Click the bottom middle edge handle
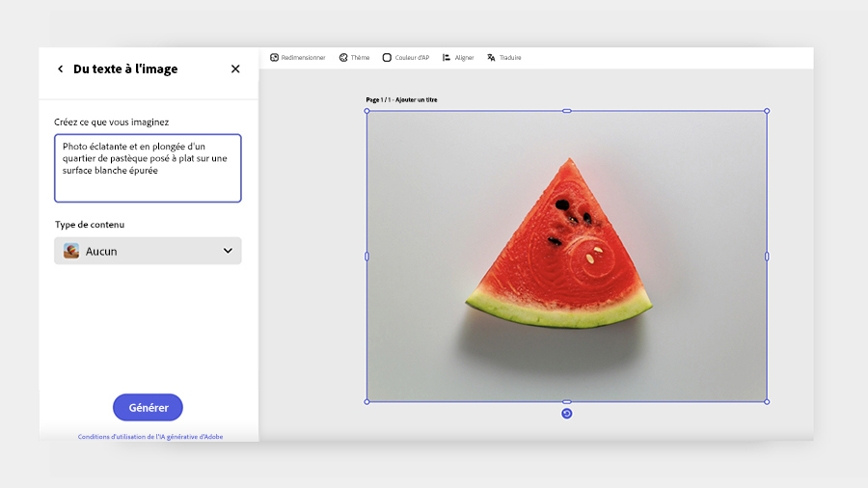 click(x=567, y=402)
